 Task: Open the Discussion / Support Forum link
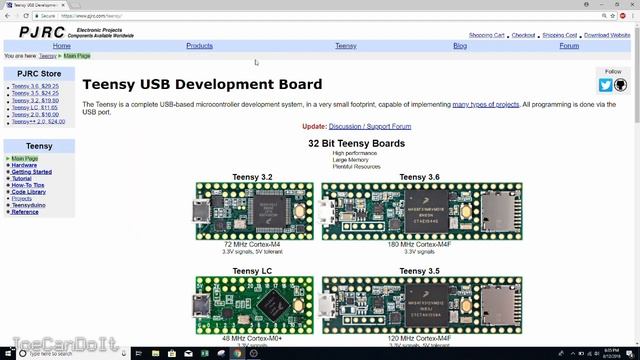coord(370,127)
